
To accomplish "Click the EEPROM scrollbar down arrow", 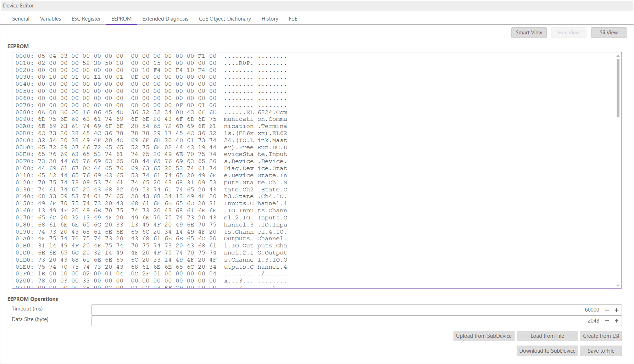I will 618,285.
